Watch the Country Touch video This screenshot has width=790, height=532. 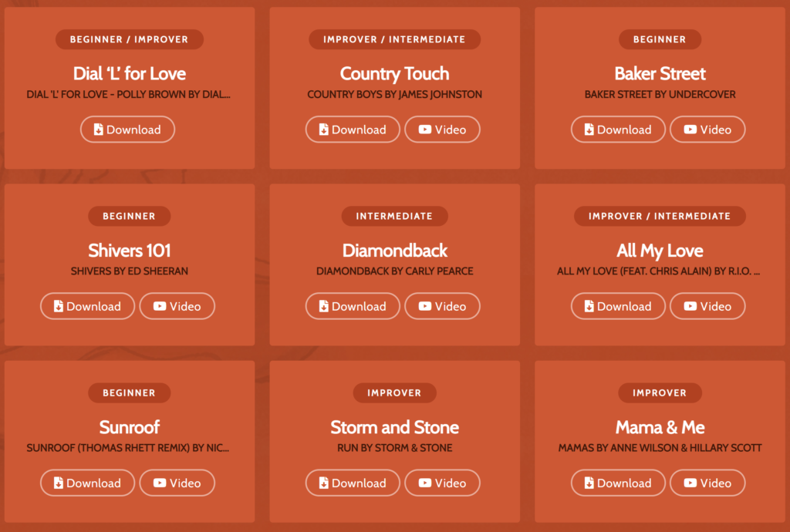pos(442,130)
